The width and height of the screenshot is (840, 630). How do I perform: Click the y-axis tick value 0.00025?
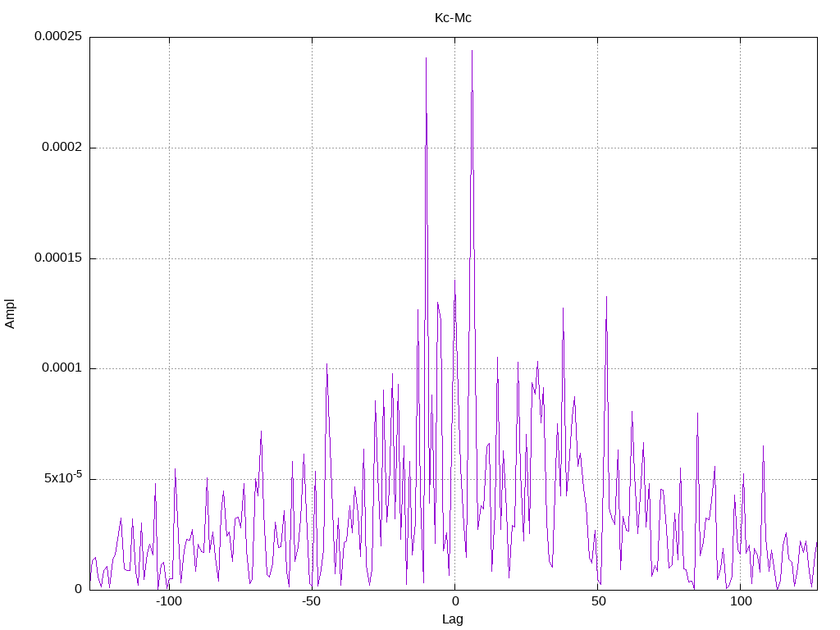[x=58, y=36]
